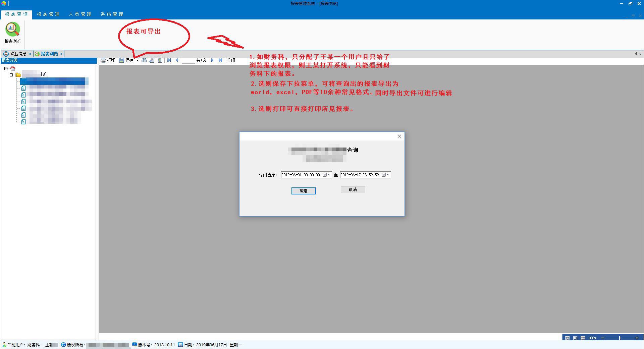This screenshot has height=349, width=644.
Task: Click the 共1页 page count label
Action: point(202,60)
